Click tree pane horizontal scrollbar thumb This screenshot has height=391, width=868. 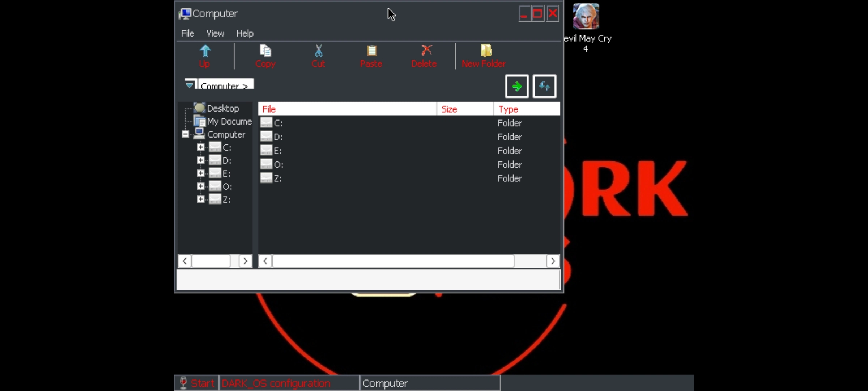pos(211,261)
